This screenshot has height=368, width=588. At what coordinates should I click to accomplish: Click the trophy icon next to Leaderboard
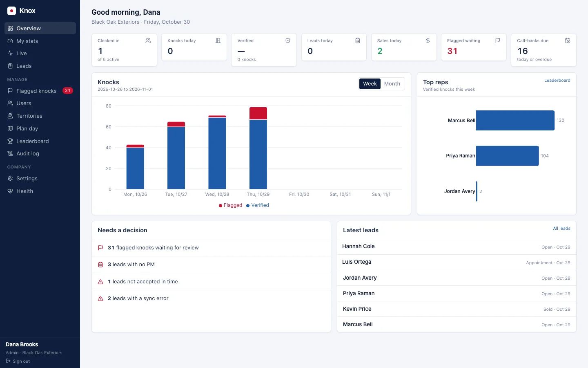(x=10, y=141)
